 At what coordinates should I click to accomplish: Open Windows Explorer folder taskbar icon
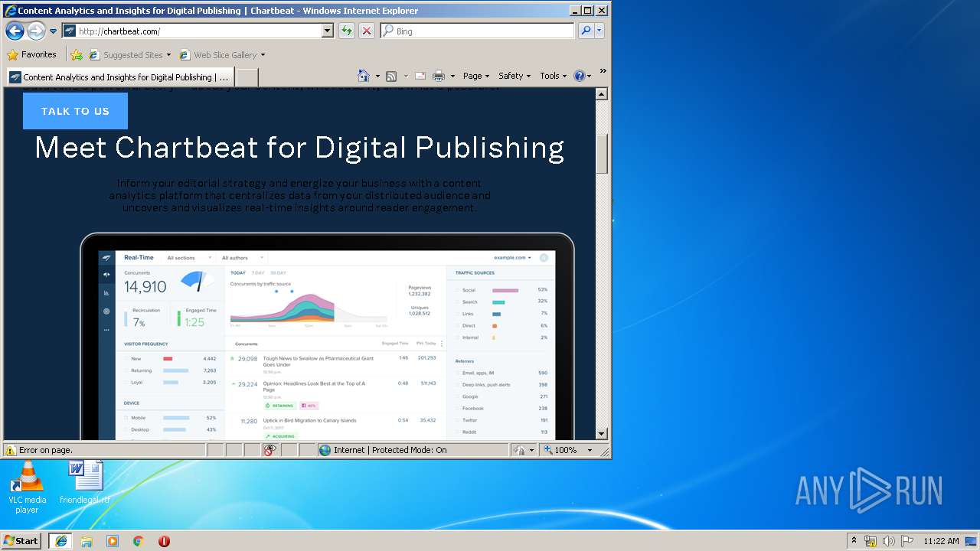(87, 541)
